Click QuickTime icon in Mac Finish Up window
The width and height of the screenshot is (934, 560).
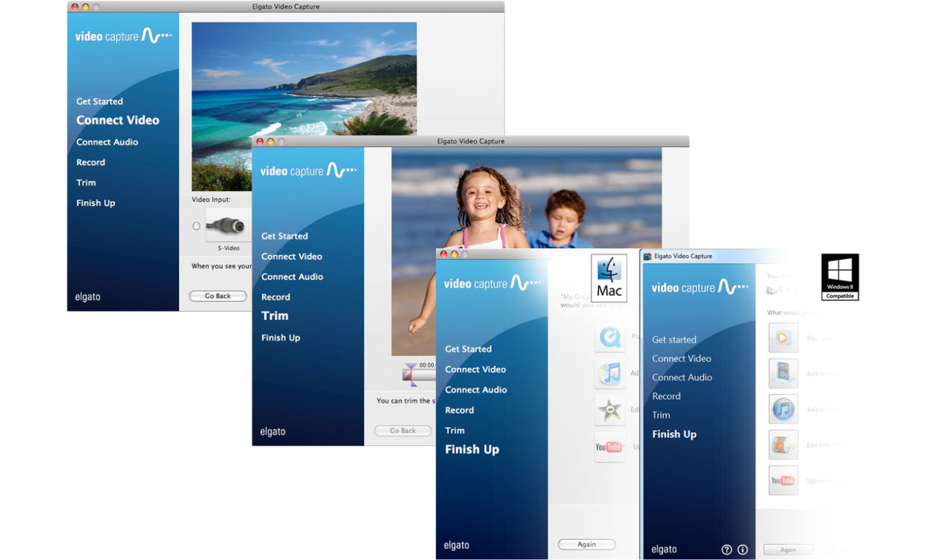point(610,337)
